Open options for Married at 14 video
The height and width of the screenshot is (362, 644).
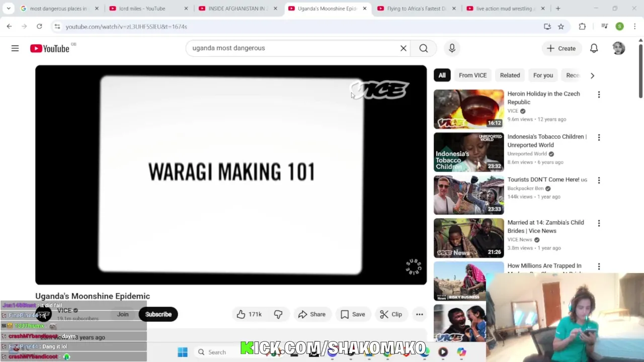[599, 223]
